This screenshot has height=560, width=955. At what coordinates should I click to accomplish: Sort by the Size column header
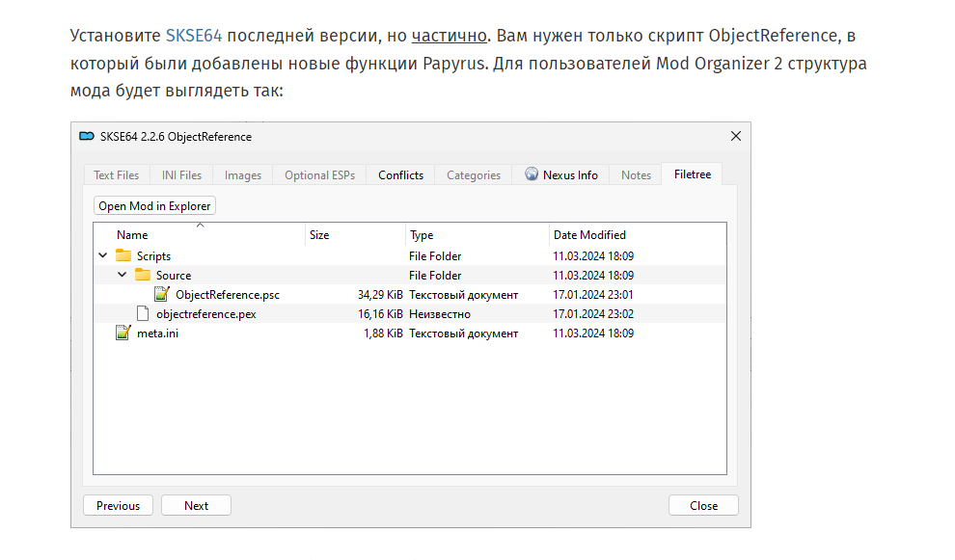click(356, 235)
